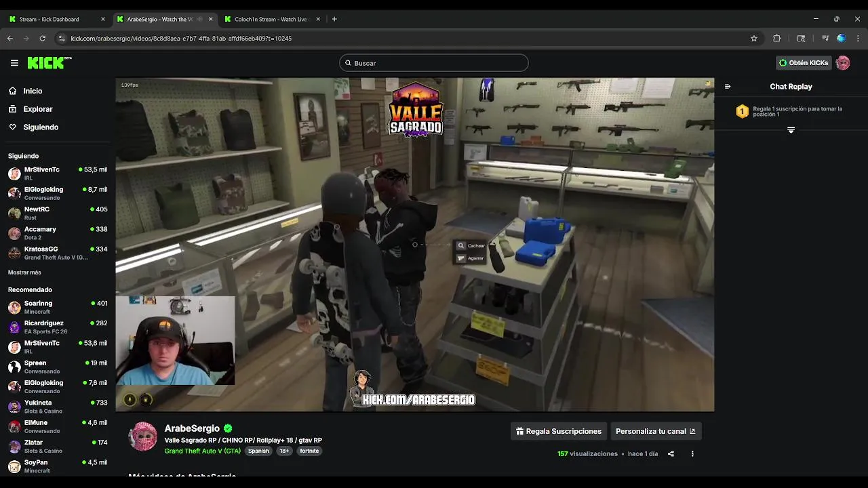Open a new browser tab

pos(334,19)
